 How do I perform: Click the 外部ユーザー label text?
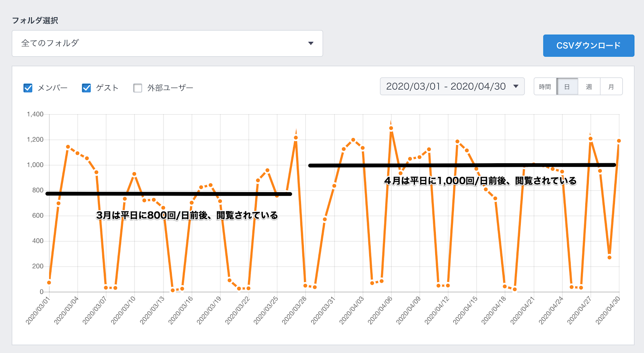(170, 88)
